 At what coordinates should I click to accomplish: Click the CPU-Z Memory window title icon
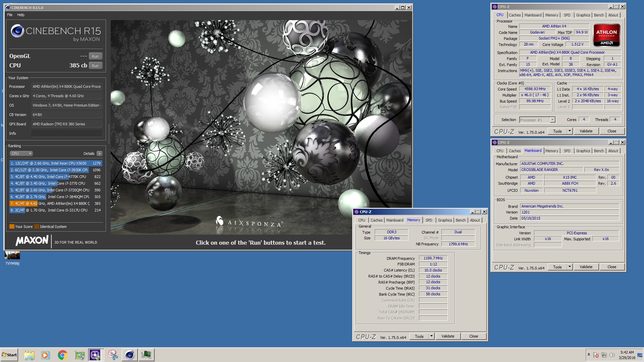(x=357, y=212)
